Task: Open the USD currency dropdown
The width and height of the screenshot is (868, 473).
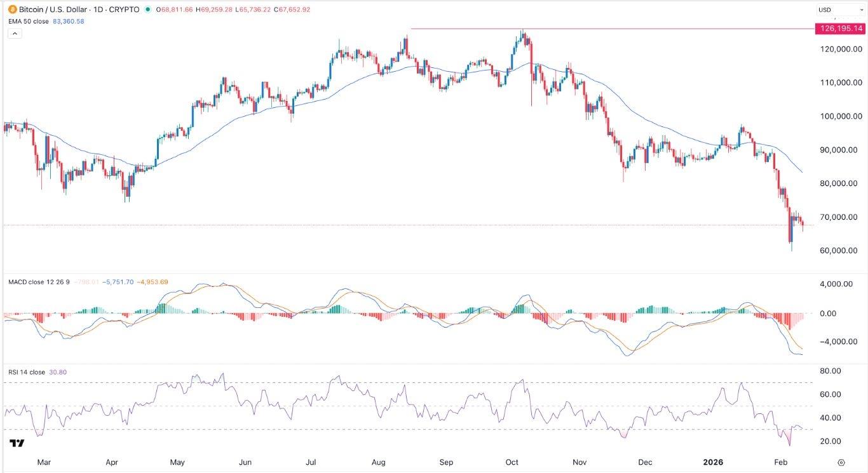Action: [838, 10]
